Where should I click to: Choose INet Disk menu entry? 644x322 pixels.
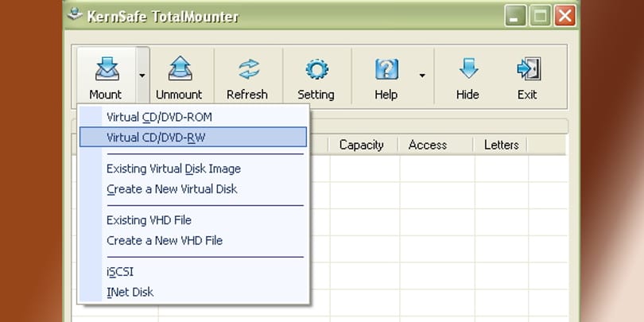click(193, 292)
